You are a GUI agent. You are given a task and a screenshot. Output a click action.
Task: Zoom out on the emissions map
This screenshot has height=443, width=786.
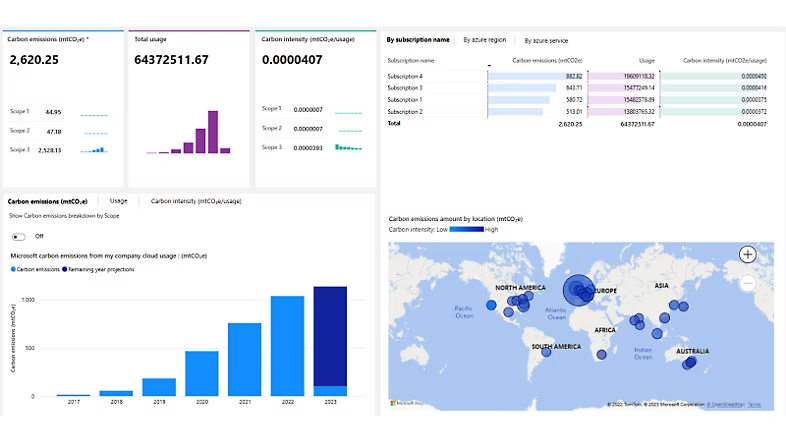coord(747,283)
